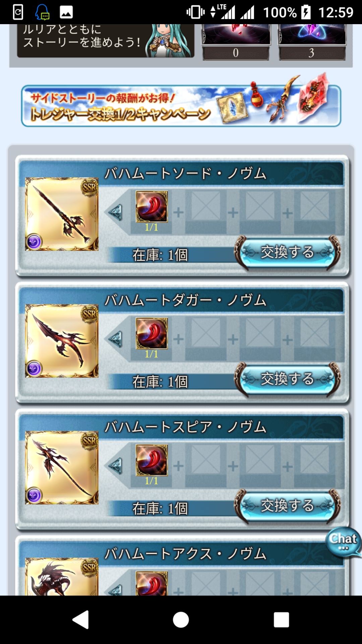Tap the Android back navigation button
Image resolution: width=362 pixels, height=644 pixels.
click(81, 620)
